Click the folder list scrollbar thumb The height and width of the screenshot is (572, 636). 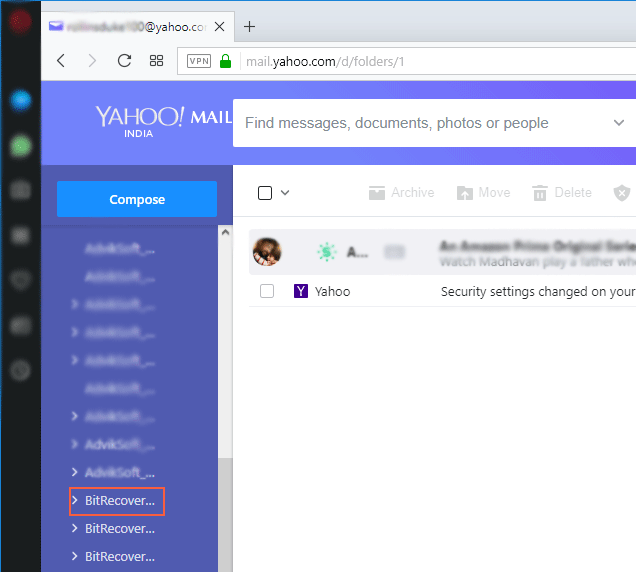tap(225, 515)
